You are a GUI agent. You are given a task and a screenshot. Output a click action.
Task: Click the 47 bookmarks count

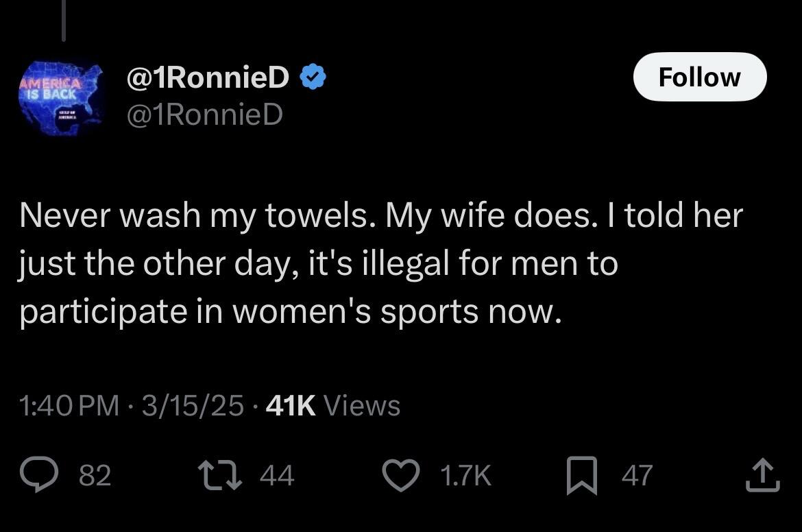coord(637,475)
